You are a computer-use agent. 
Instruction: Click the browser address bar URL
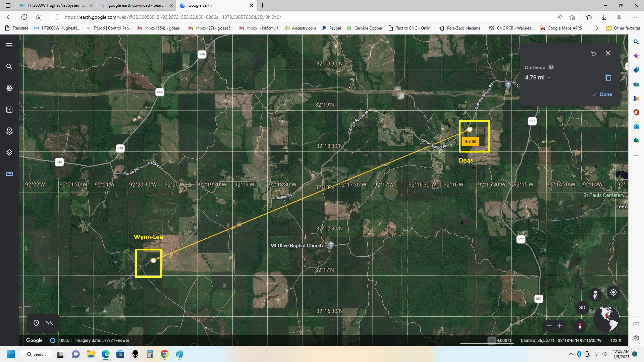tap(173, 17)
